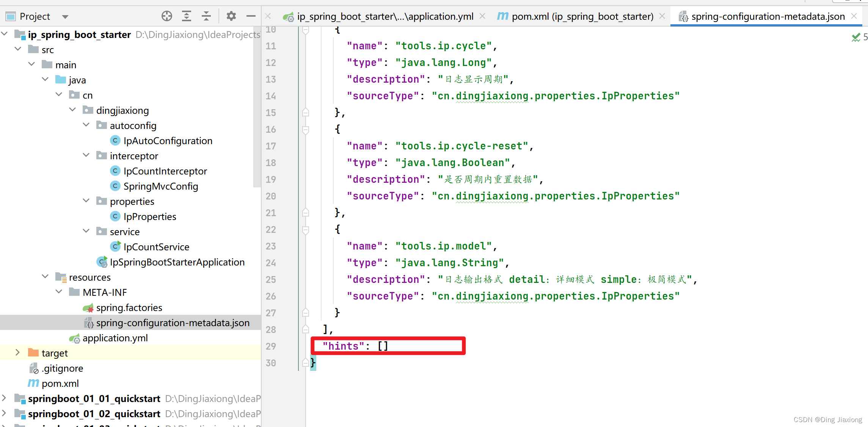Collapse the interceptor package
The width and height of the screenshot is (868, 427).
86,155
